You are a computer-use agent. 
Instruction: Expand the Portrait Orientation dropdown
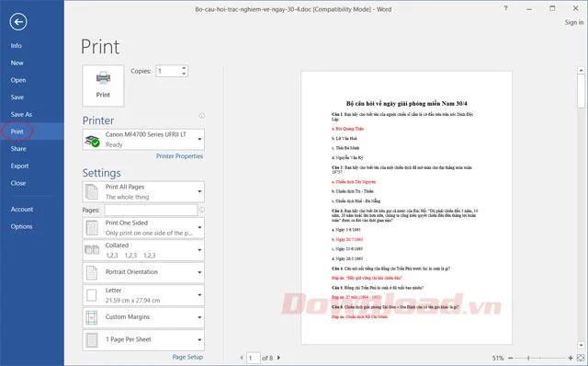point(143,272)
